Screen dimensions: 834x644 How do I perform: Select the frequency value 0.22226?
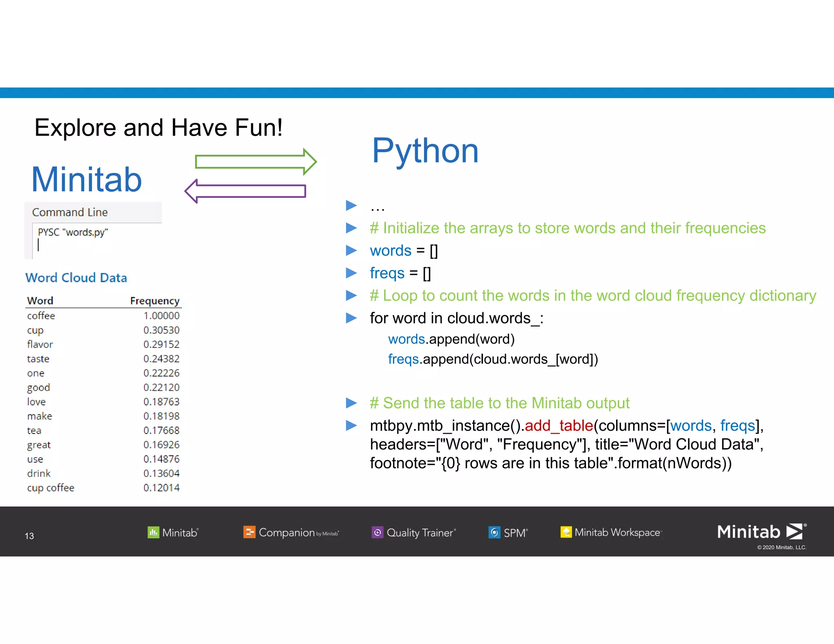coord(161,373)
